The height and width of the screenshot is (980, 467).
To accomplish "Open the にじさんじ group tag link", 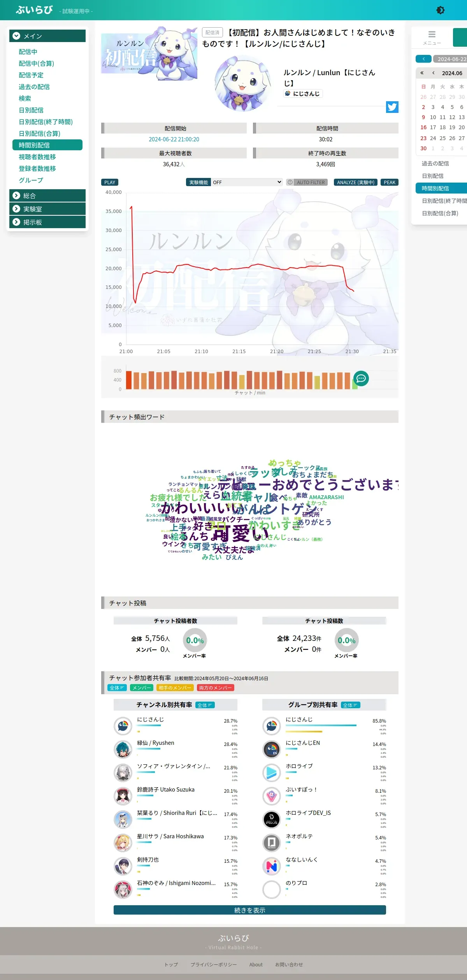I will point(303,93).
